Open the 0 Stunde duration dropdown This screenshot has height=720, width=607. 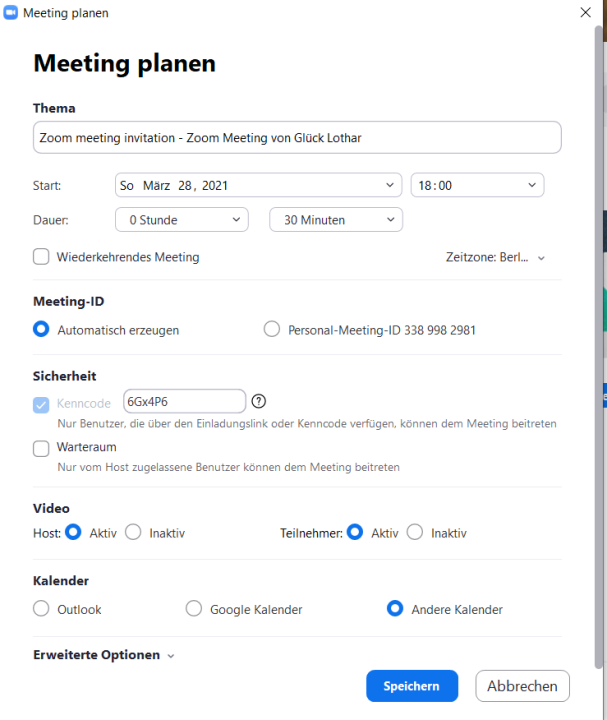tap(182, 219)
